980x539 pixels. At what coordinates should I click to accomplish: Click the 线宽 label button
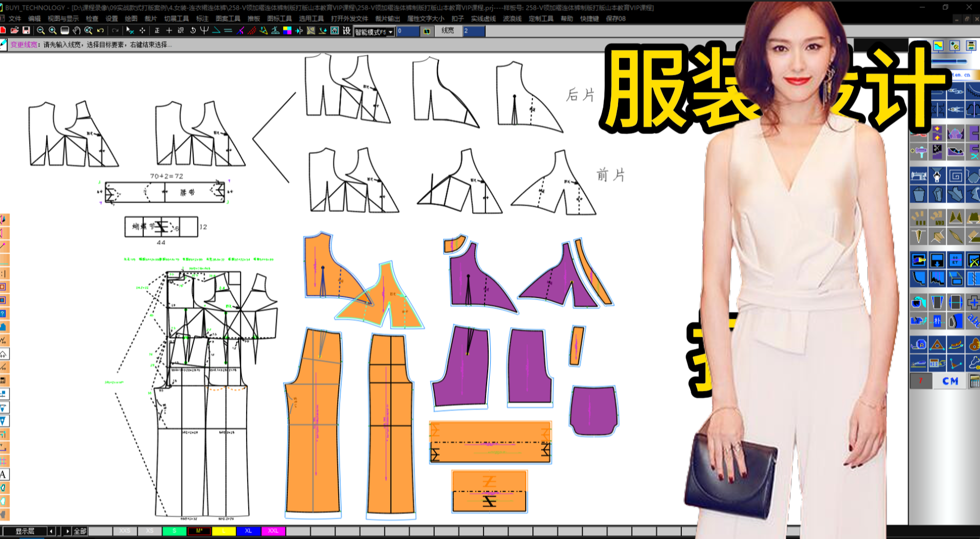click(448, 31)
